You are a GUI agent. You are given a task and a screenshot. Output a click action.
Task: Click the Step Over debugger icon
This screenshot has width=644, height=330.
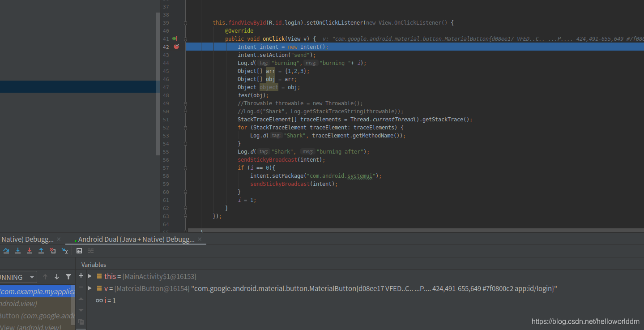(x=6, y=251)
